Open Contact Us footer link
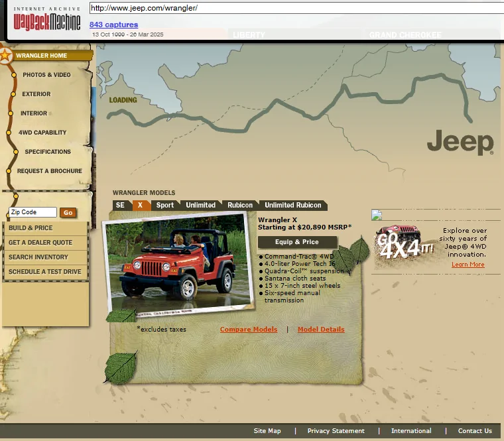 tap(475, 431)
